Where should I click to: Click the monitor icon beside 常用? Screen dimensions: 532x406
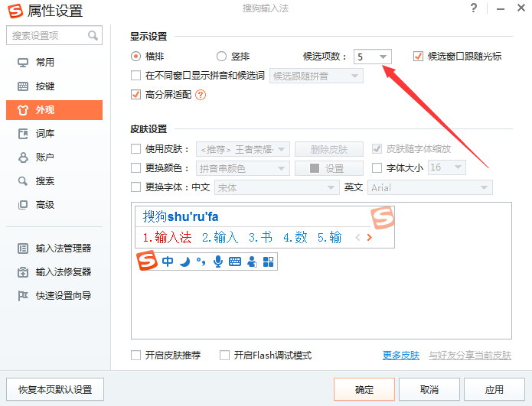(23, 63)
